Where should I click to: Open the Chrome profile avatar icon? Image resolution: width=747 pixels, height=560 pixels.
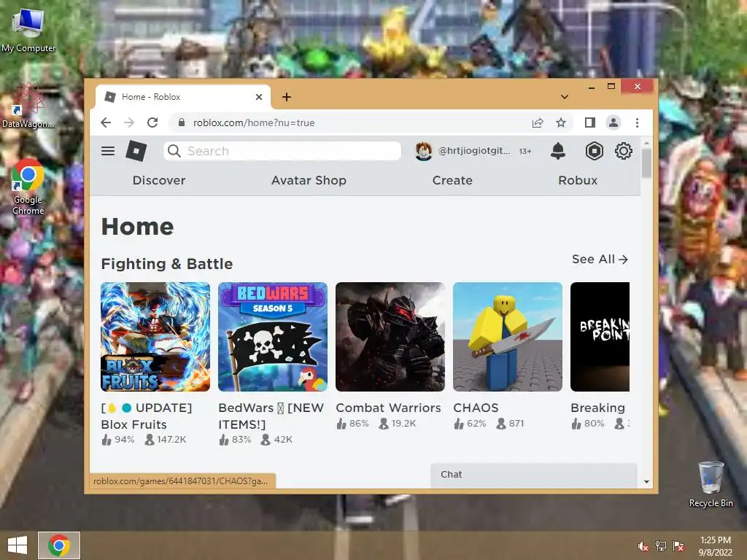click(614, 122)
